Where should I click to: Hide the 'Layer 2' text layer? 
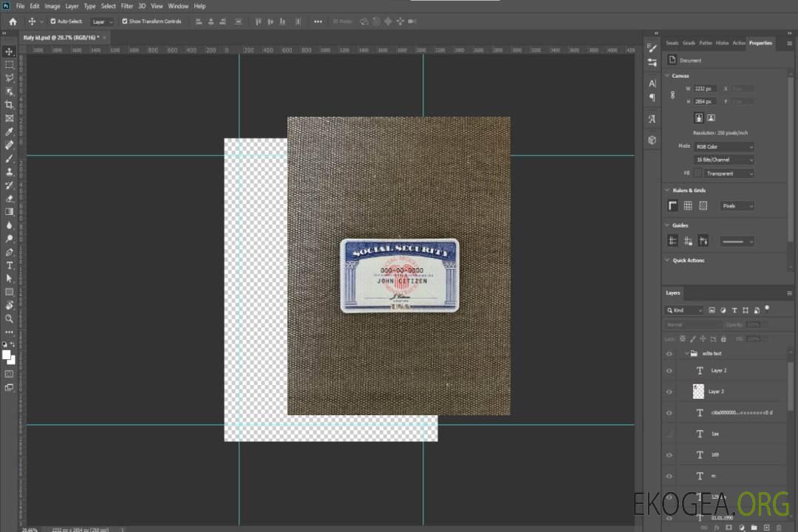669,371
